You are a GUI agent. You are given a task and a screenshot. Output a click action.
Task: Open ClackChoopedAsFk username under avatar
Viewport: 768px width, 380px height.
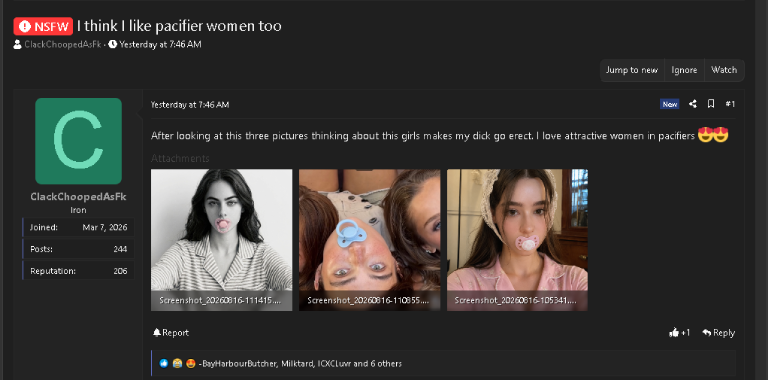click(78, 197)
